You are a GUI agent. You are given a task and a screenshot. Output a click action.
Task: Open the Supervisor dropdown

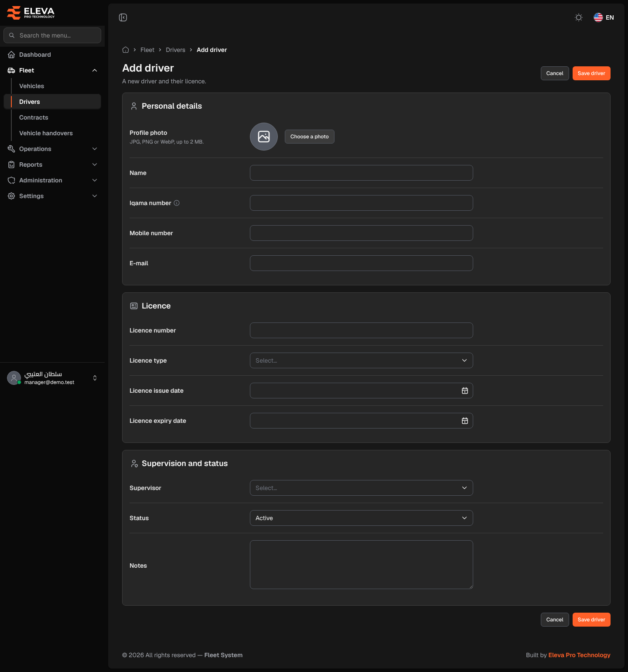[x=362, y=488]
